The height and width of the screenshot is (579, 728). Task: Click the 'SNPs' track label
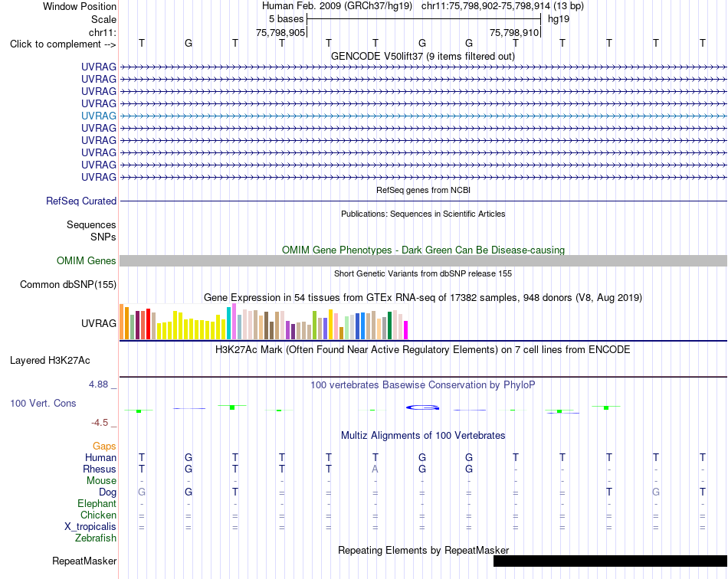click(103, 237)
